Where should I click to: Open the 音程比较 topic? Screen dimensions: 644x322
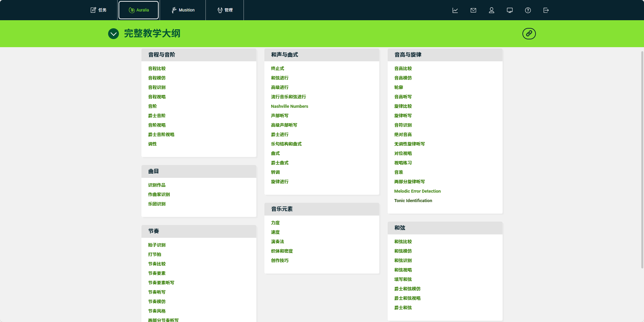point(157,68)
